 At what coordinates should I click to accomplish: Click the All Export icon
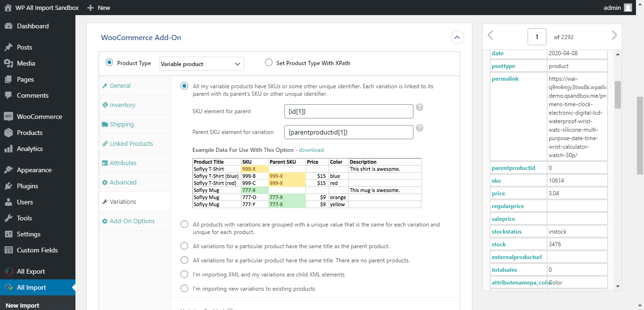click(x=8, y=271)
